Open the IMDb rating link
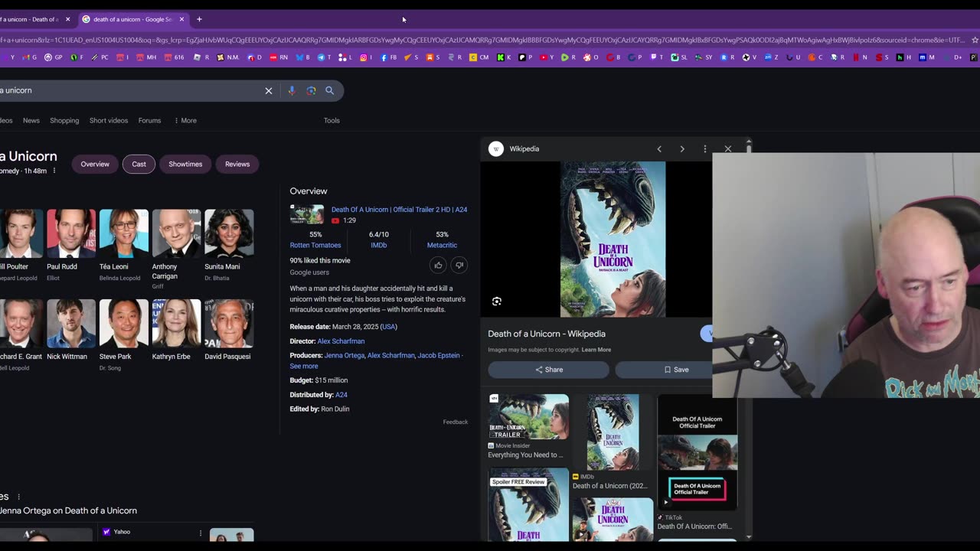This screenshot has height=551, width=980. pos(379,245)
